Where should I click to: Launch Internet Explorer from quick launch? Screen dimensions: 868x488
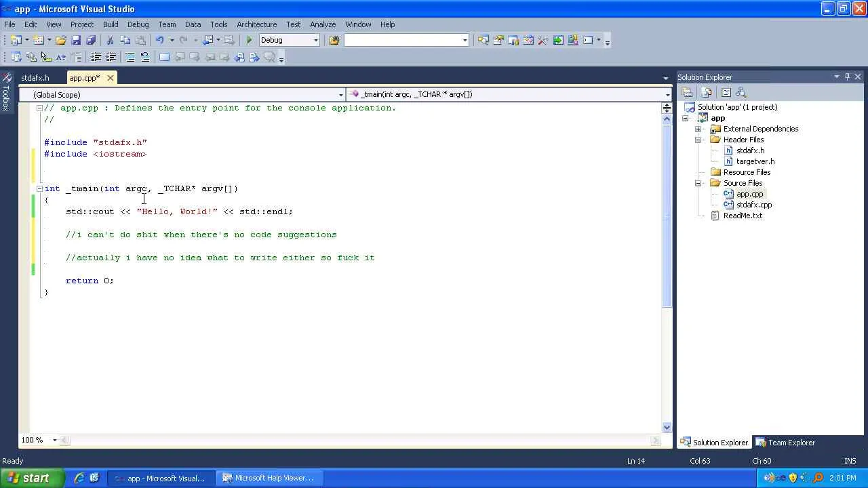(79, 478)
